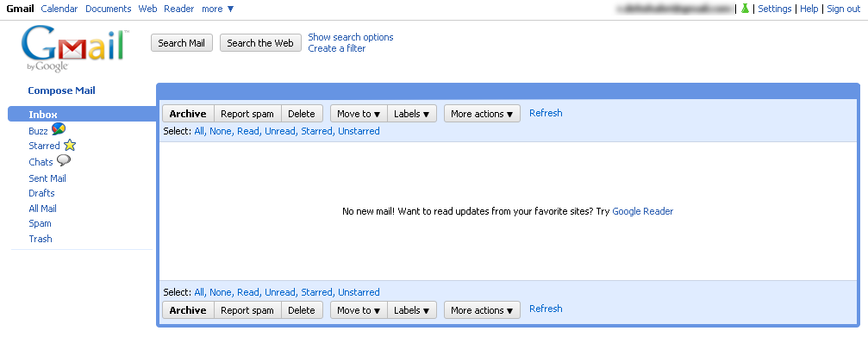Click the top Refresh link
This screenshot has width=868, height=337.
point(546,113)
